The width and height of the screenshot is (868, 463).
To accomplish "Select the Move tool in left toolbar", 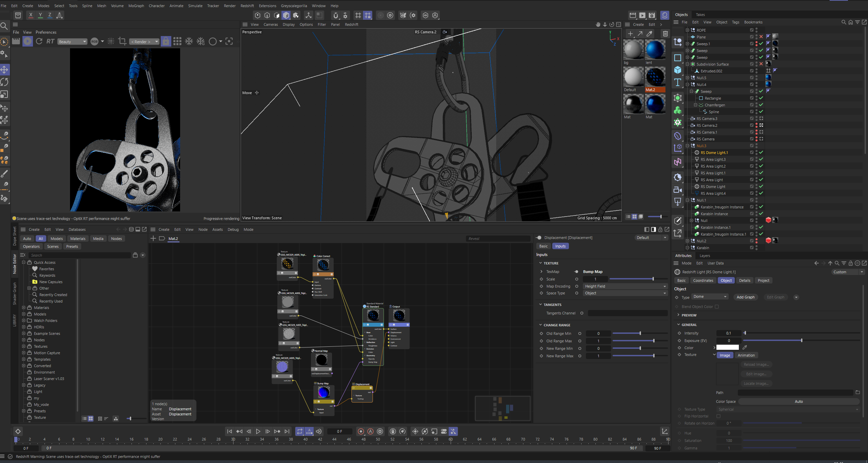I will (4, 70).
